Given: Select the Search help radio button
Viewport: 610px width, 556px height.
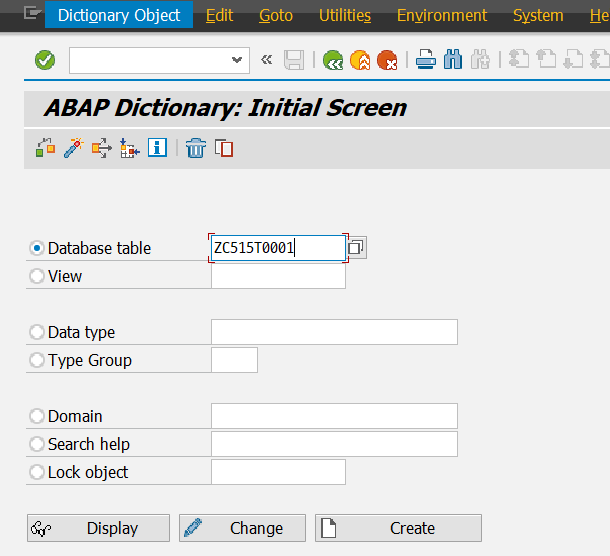Looking at the screenshot, I should click(x=37, y=444).
